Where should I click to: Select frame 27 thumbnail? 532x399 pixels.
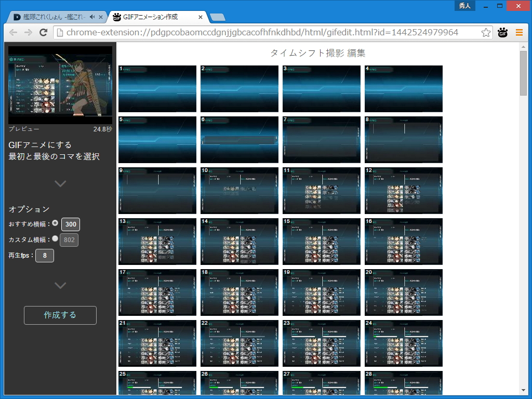point(322,383)
